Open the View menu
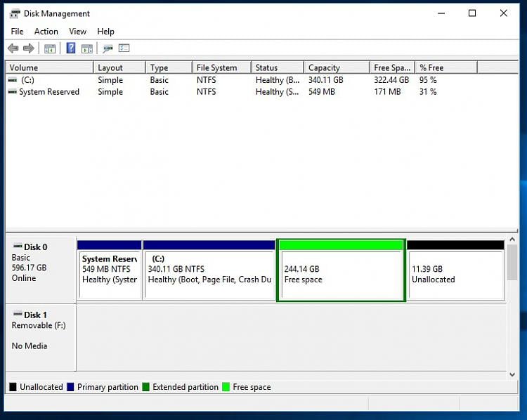This screenshot has width=527, height=420. (77, 32)
